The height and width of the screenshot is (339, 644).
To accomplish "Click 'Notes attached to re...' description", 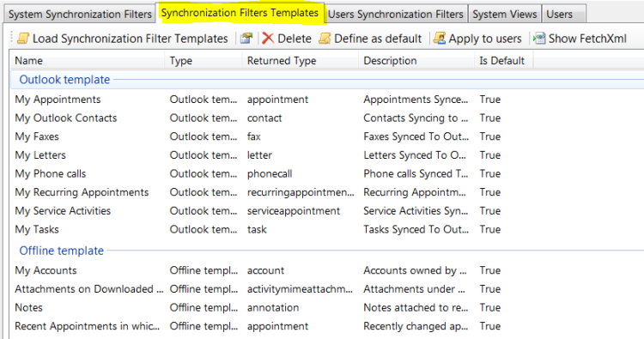I will pos(416,307).
